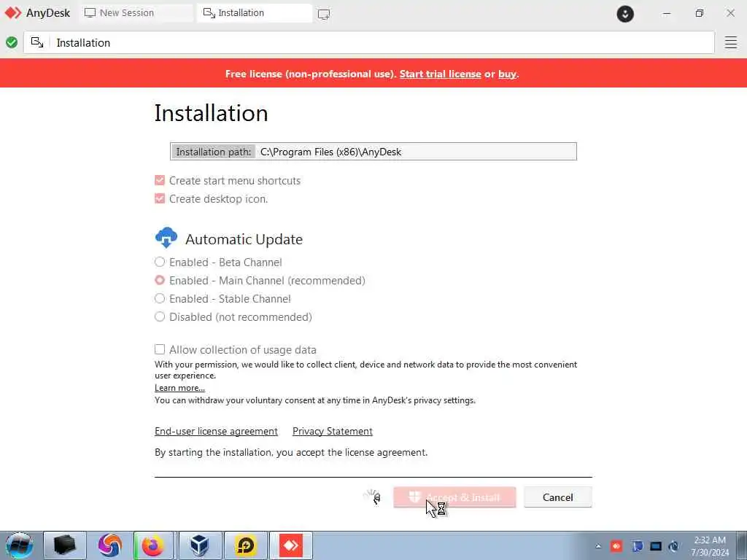Select Enabled - Beta Channel option
The image size is (747, 560).
pos(160,262)
